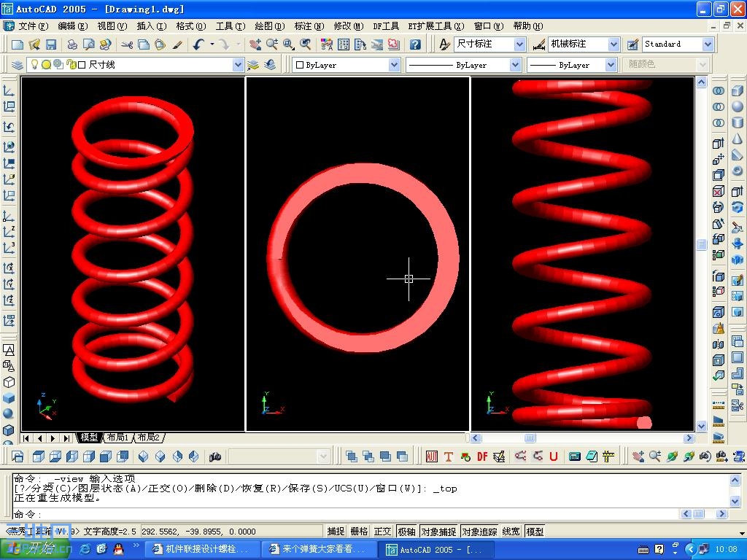Click the Paste clipboard icon
Screen dimensions: 747x560
point(160,44)
